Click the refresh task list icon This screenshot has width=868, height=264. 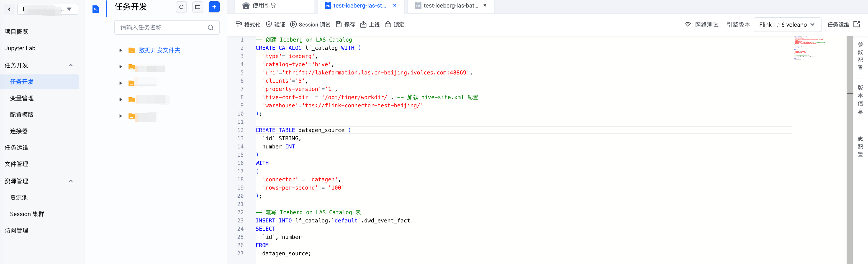pos(181,7)
